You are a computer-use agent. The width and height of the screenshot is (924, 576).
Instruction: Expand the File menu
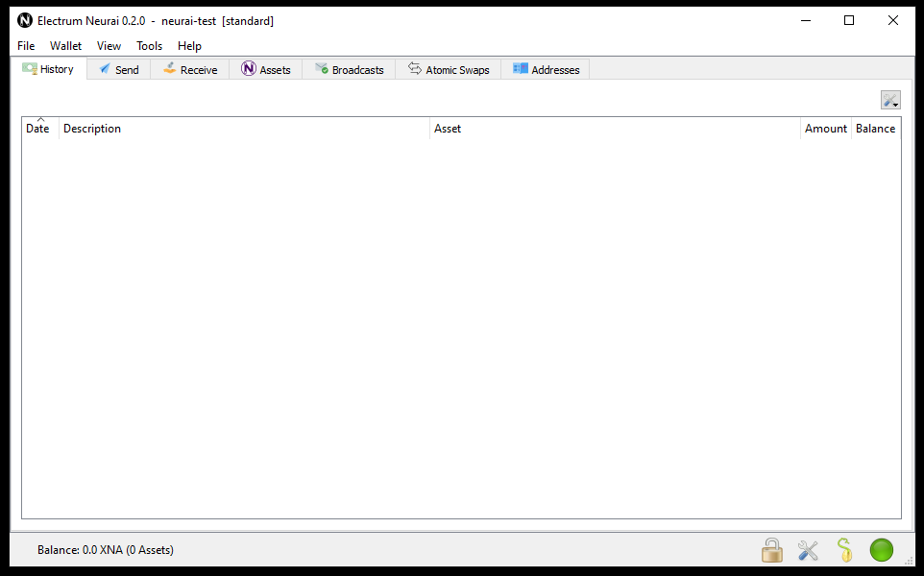25,45
